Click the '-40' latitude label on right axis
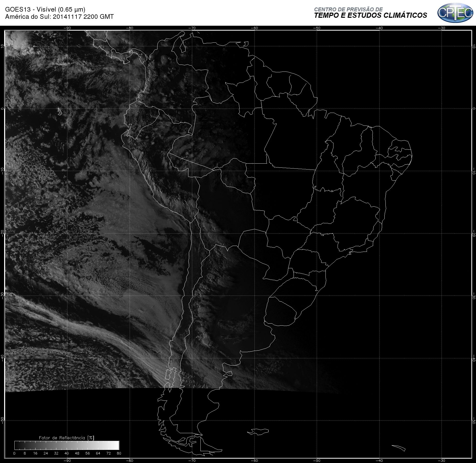Viewport: 476px width, 463px height. tap(474, 358)
